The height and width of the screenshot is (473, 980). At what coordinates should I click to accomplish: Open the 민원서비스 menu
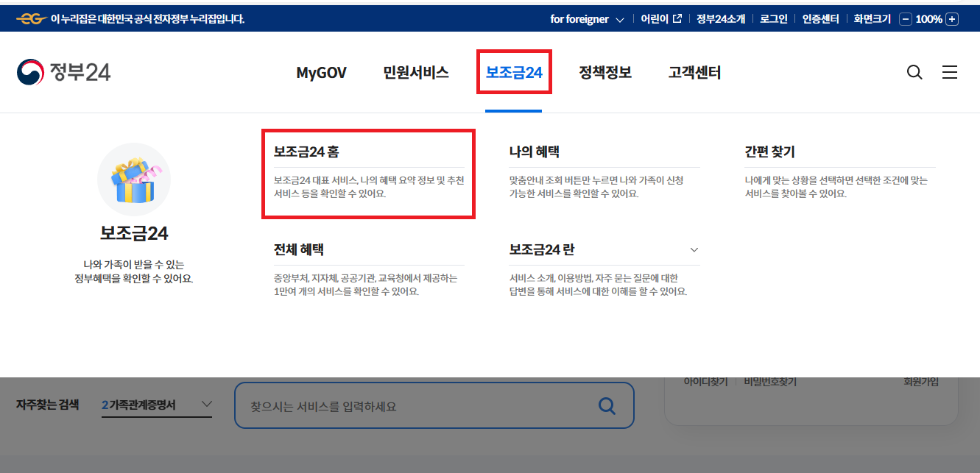click(416, 72)
